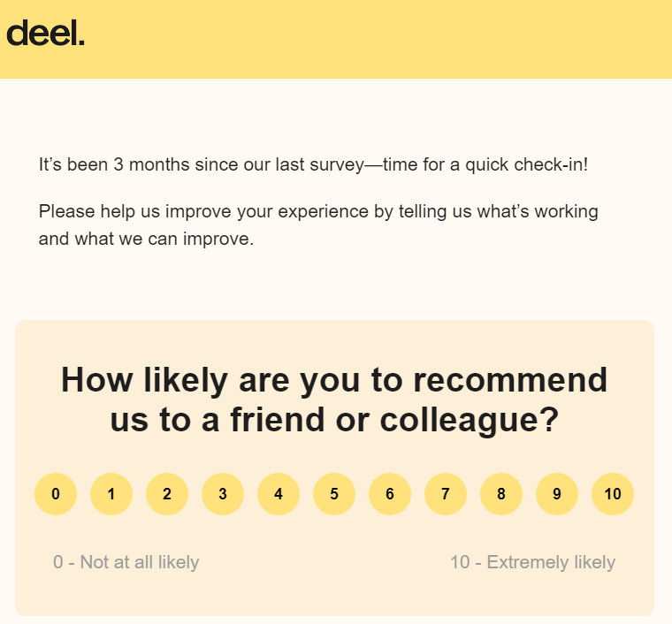This screenshot has height=624, width=672.
Task: Select rating 0 on the scale
Action: pyautogui.click(x=56, y=494)
